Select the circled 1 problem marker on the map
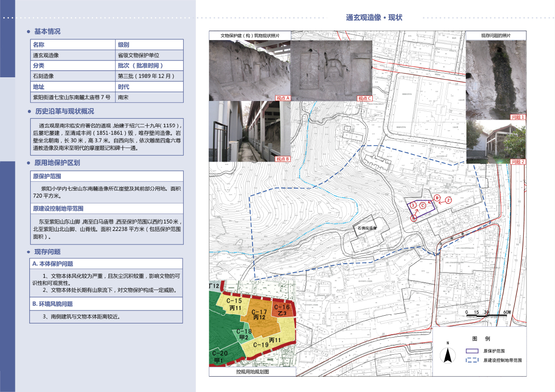This screenshot has height=392, width=555. 413,205
